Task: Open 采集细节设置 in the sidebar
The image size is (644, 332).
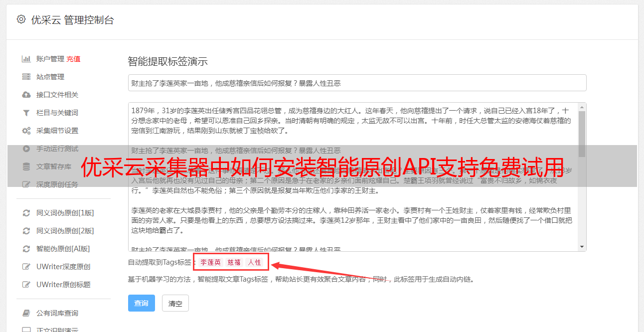Action: tap(57, 131)
